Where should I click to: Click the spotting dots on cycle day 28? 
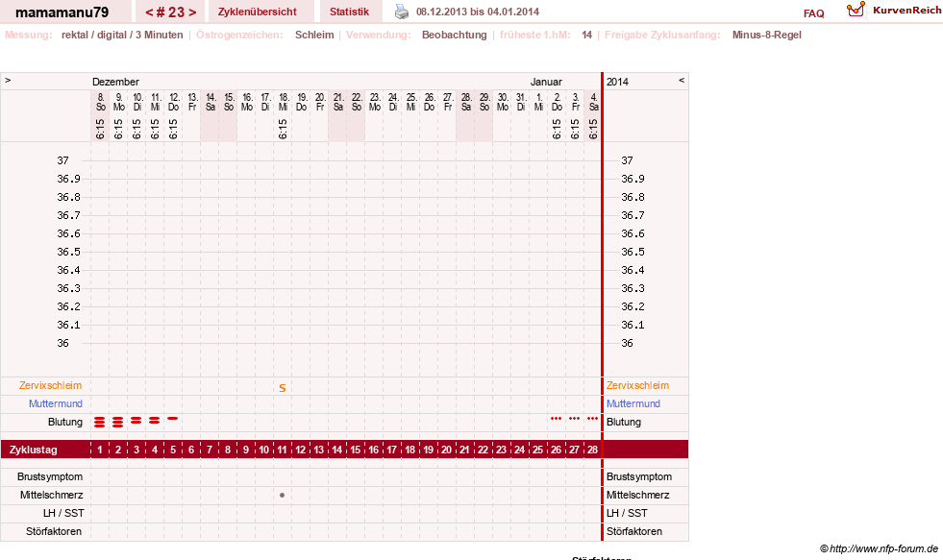[x=592, y=418]
